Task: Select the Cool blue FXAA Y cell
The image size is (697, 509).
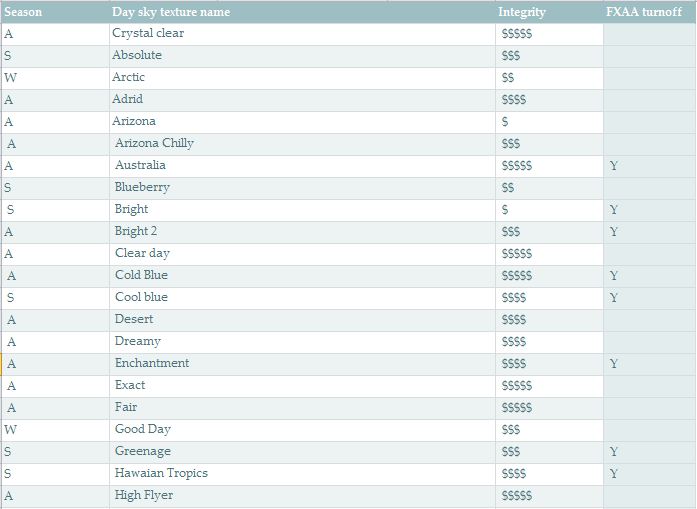Action: point(650,298)
